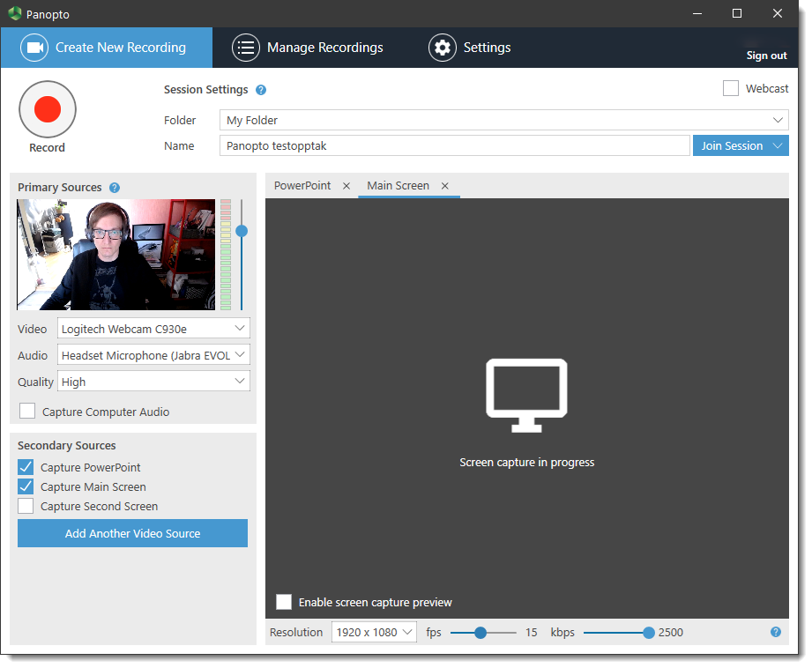Open the Quality dropdown set to High
The width and height of the screenshot is (812, 668).
(153, 381)
